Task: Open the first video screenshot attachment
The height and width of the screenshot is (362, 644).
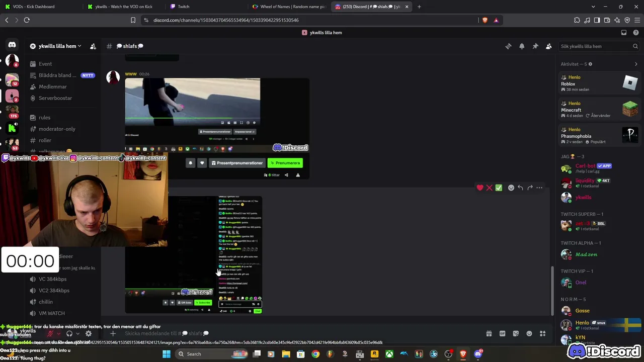Action: coord(217,128)
